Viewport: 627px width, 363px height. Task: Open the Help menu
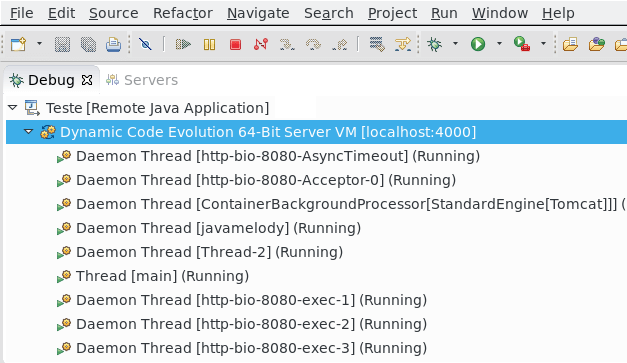tap(558, 13)
